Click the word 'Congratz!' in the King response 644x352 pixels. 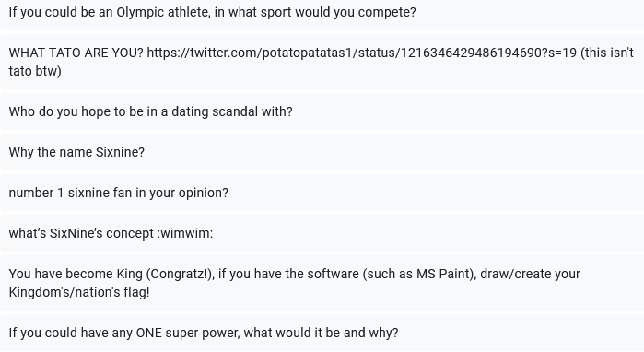click(180, 274)
